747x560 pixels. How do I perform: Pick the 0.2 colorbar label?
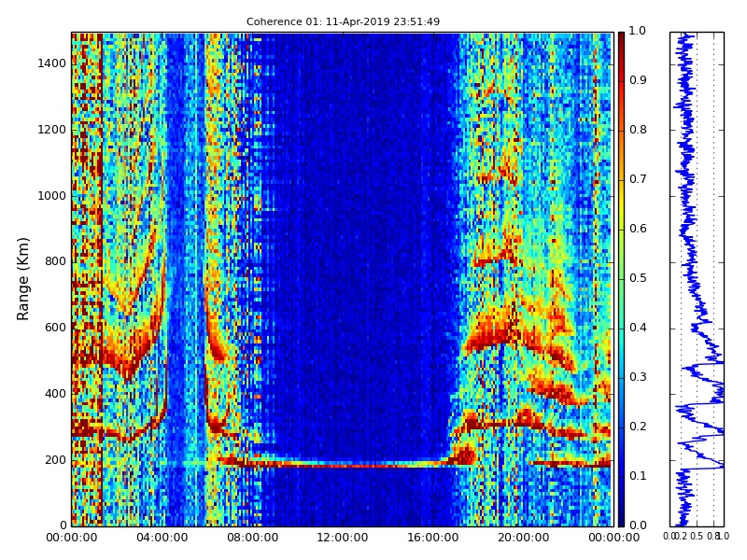click(638, 427)
